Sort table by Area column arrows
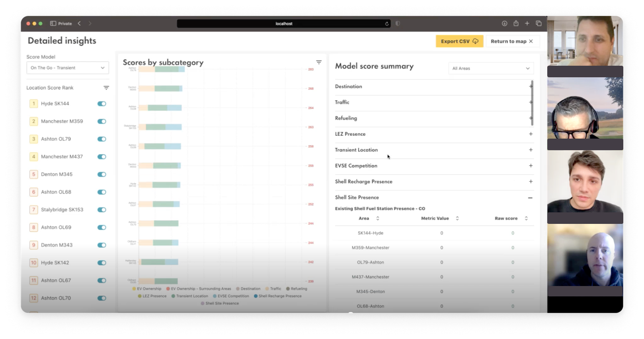The image size is (644, 339). pyautogui.click(x=378, y=218)
